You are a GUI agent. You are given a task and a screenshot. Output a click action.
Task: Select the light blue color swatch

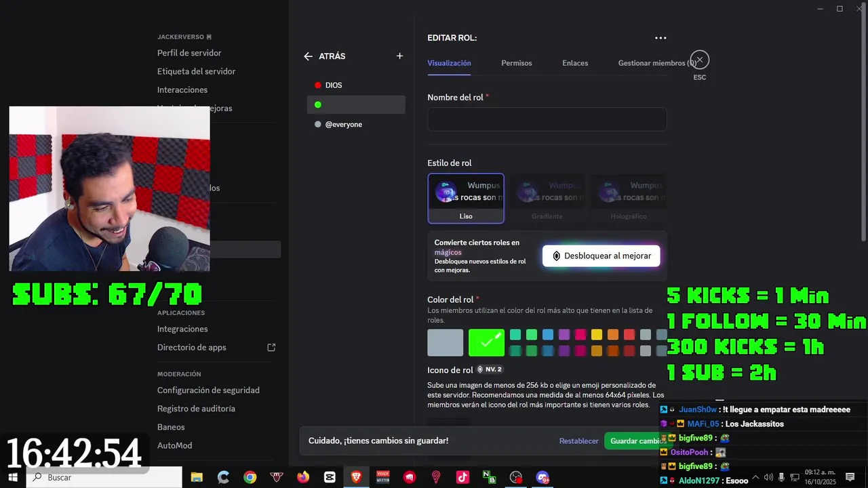[x=548, y=335]
